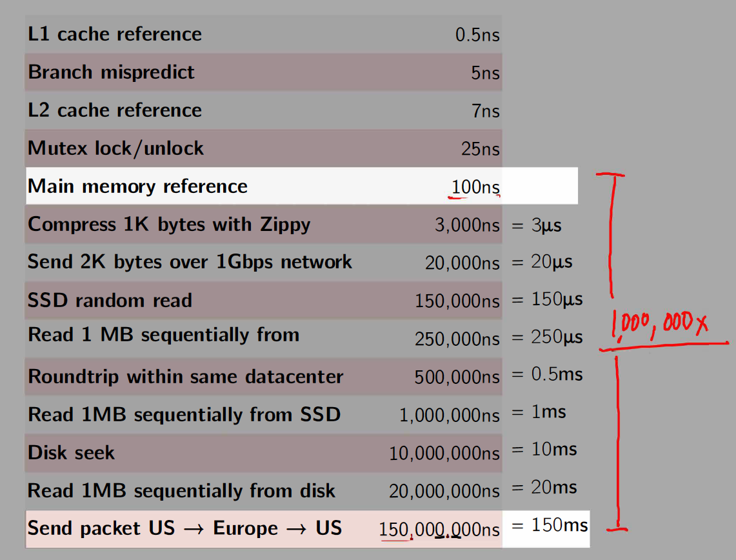This screenshot has width=736, height=560.
Task: Select the 'Branch mispredict' row label
Action: point(111,72)
